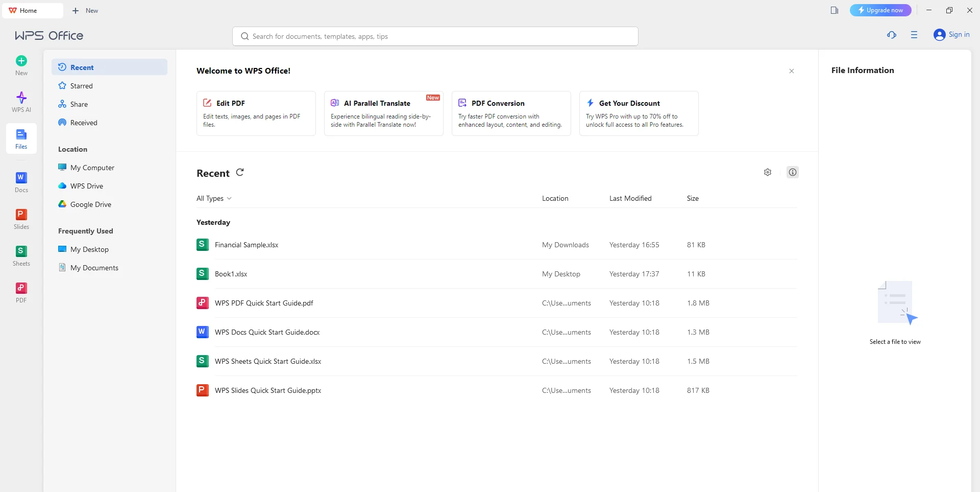Open Received files section

[x=109, y=123]
